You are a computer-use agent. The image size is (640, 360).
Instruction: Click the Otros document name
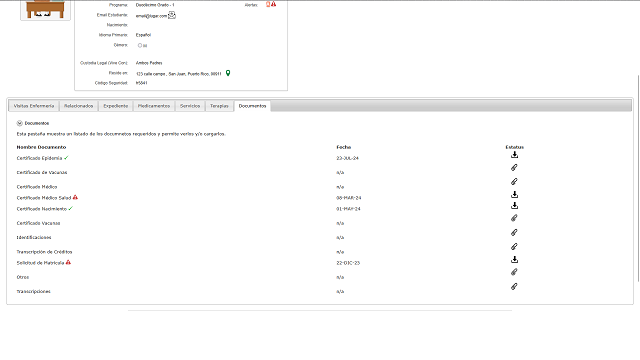22,277
